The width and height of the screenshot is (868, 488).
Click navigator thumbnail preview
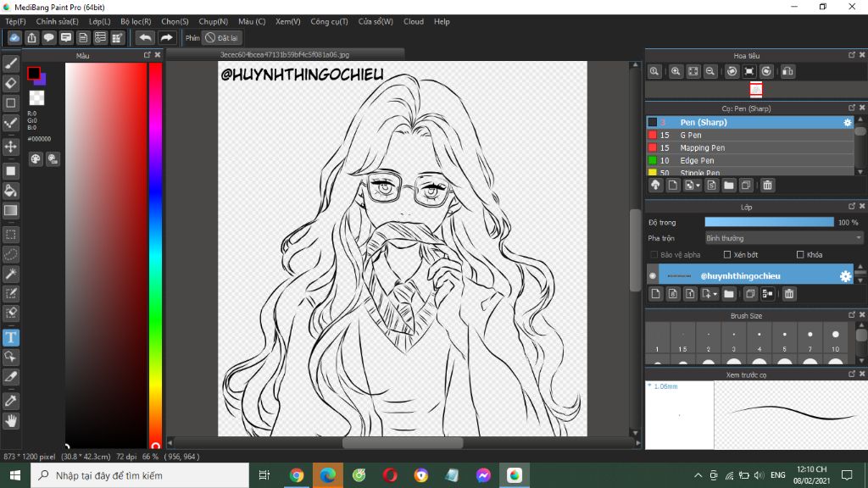click(755, 90)
